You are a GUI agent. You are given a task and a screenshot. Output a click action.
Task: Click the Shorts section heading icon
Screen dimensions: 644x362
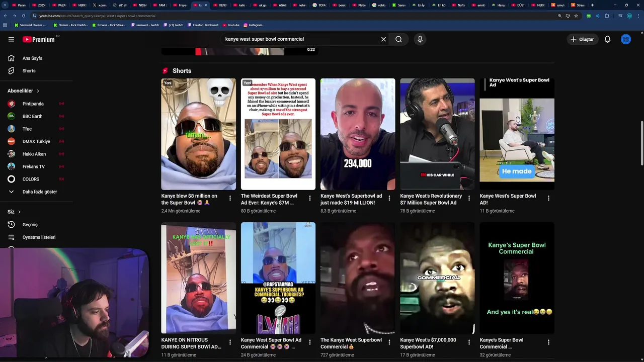pyautogui.click(x=165, y=71)
